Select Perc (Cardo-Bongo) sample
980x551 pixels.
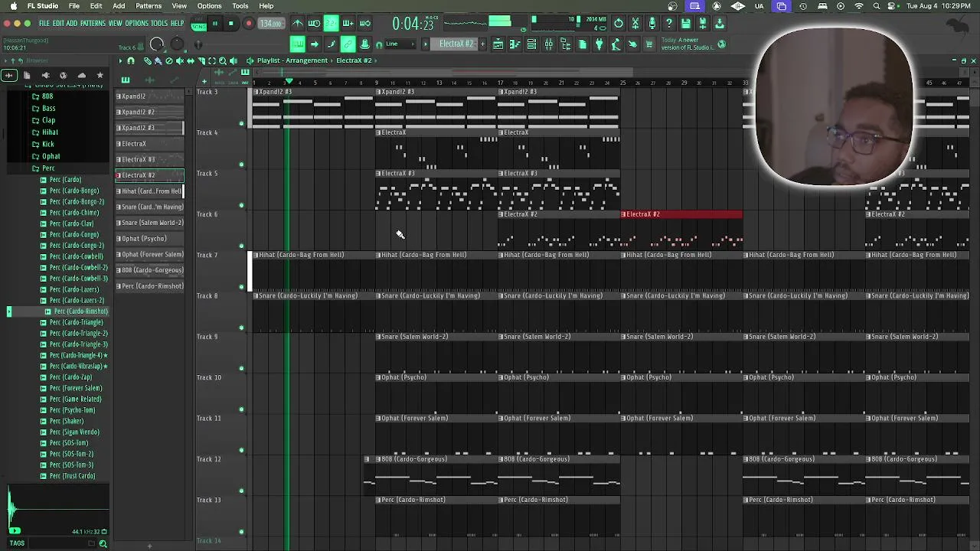[x=74, y=191]
